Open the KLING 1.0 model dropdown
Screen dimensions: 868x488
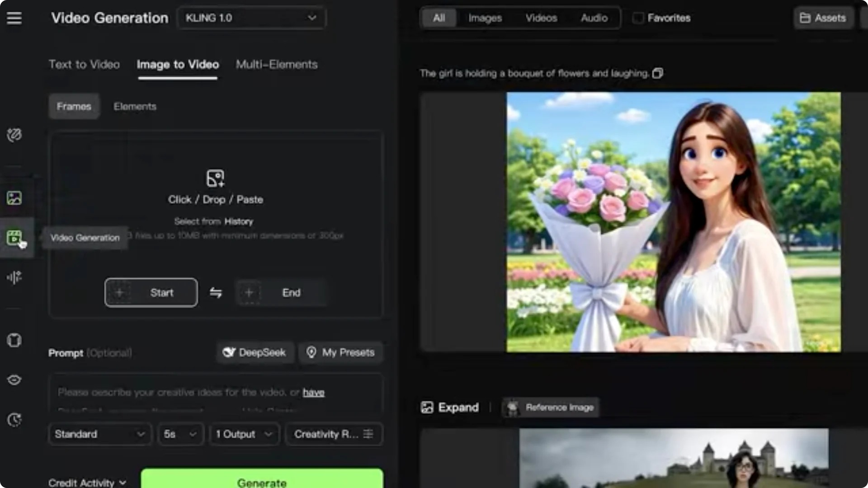pyautogui.click(x=251, y=18)
